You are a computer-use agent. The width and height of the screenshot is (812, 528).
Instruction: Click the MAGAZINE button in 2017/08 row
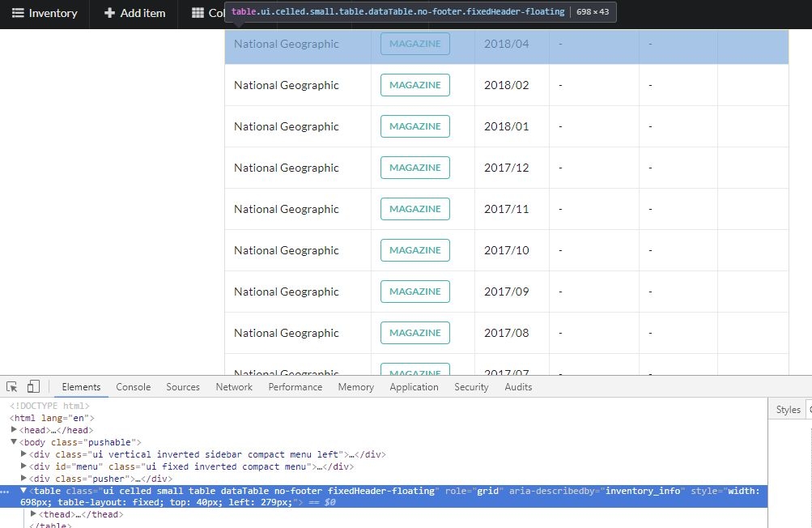(415, 333)
